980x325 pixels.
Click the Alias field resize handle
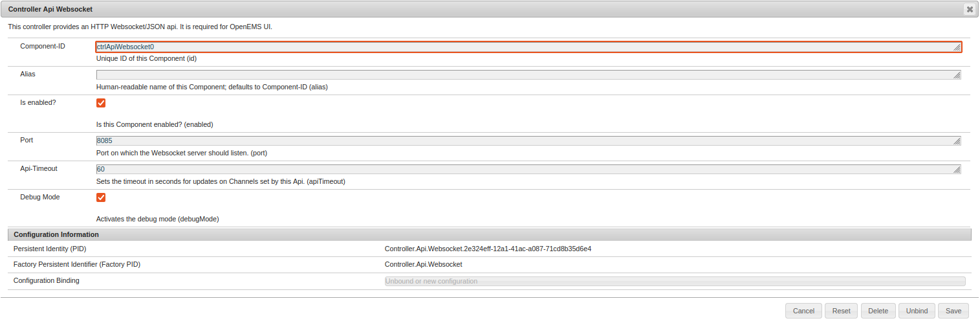[x=957, y=76]
